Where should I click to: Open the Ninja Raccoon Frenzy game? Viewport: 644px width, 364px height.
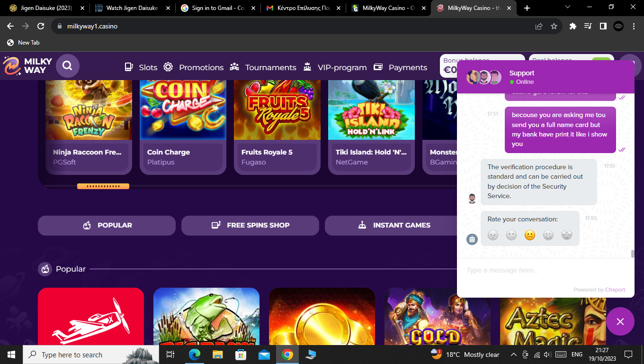click(x=89, y=127)
